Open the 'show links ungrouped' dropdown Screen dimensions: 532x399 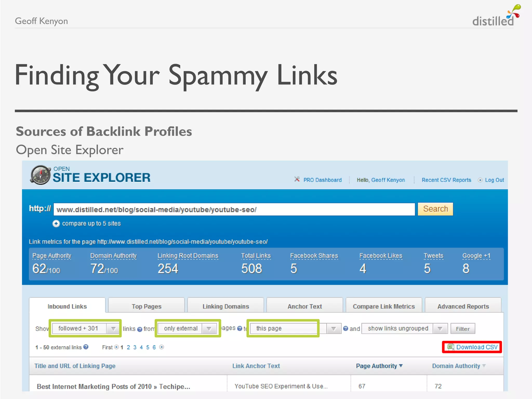point(404,328)
